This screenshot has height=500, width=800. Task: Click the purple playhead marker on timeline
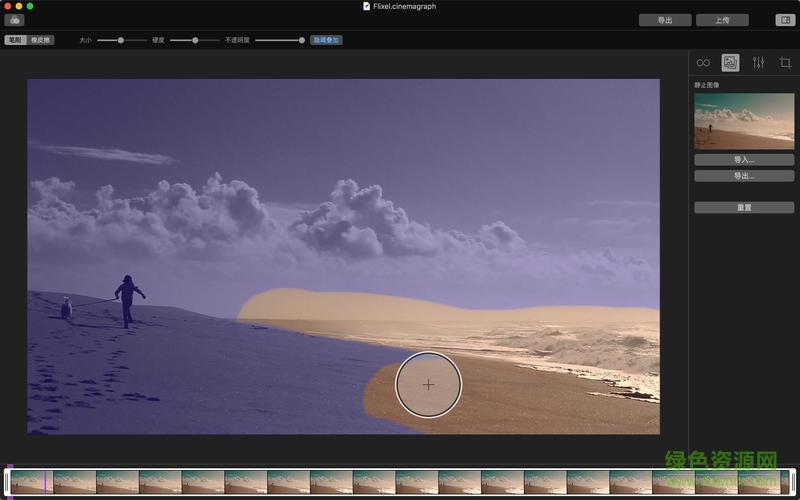45,481
